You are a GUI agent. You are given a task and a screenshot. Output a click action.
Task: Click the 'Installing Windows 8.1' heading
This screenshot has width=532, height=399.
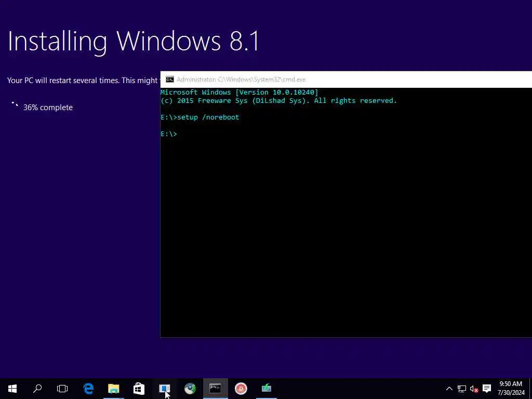[x=134, y=42]
